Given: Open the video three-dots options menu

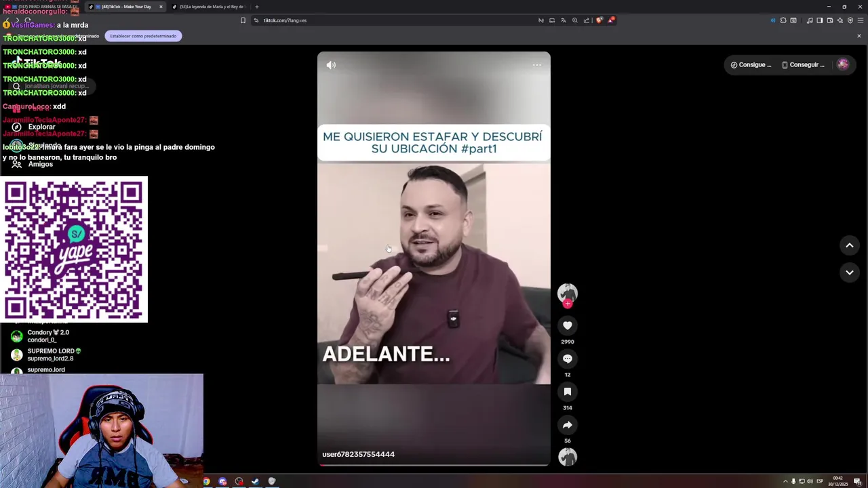Looking at the screenshot, I should point(536,65).
